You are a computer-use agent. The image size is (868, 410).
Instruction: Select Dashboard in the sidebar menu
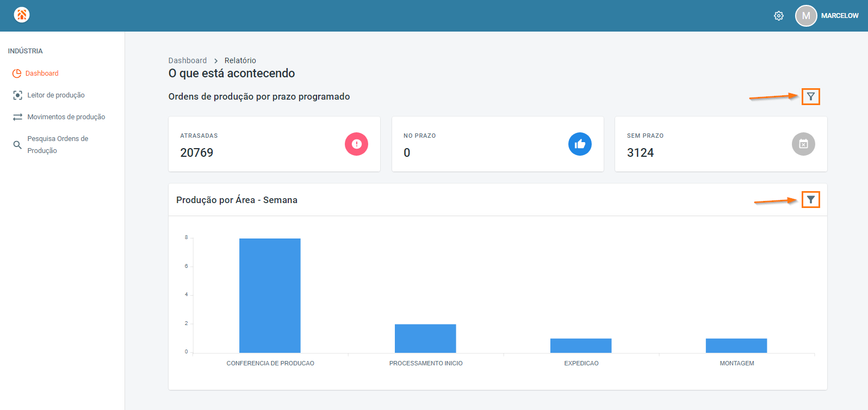(42, 74)
